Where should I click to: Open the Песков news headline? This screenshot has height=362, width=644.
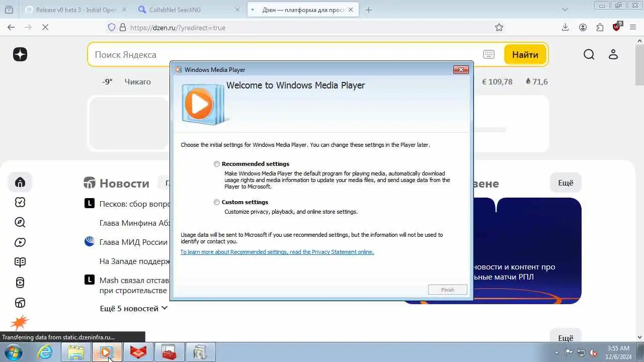coord(134,204)
